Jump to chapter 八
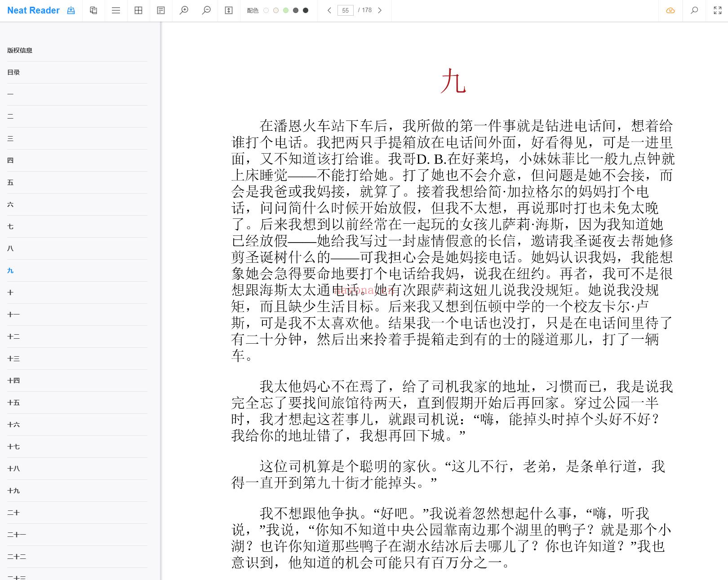728x580 pixels. pos(77,248)
